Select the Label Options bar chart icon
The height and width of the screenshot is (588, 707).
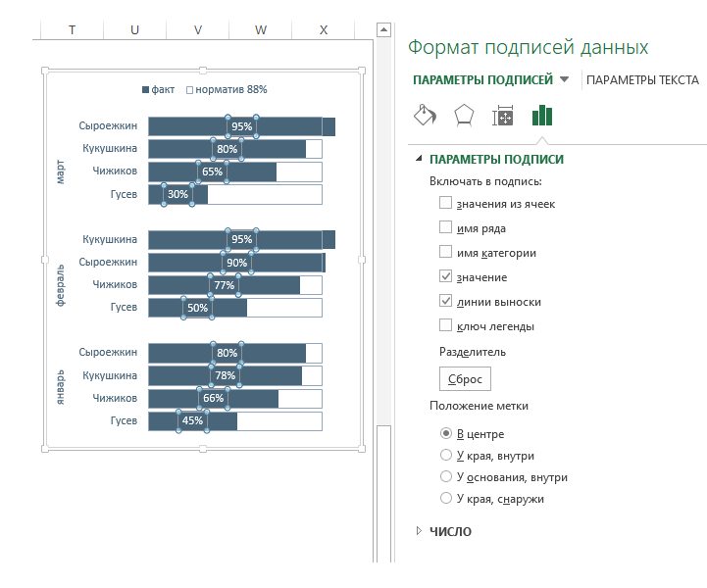tap(542, 117)
